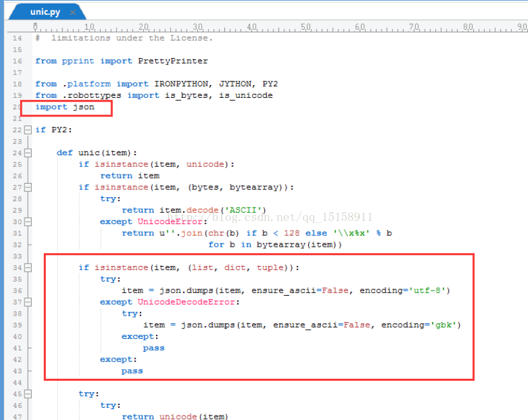
Task: Click the 'gbk' encoding string
Action: (x=444, y=325)
